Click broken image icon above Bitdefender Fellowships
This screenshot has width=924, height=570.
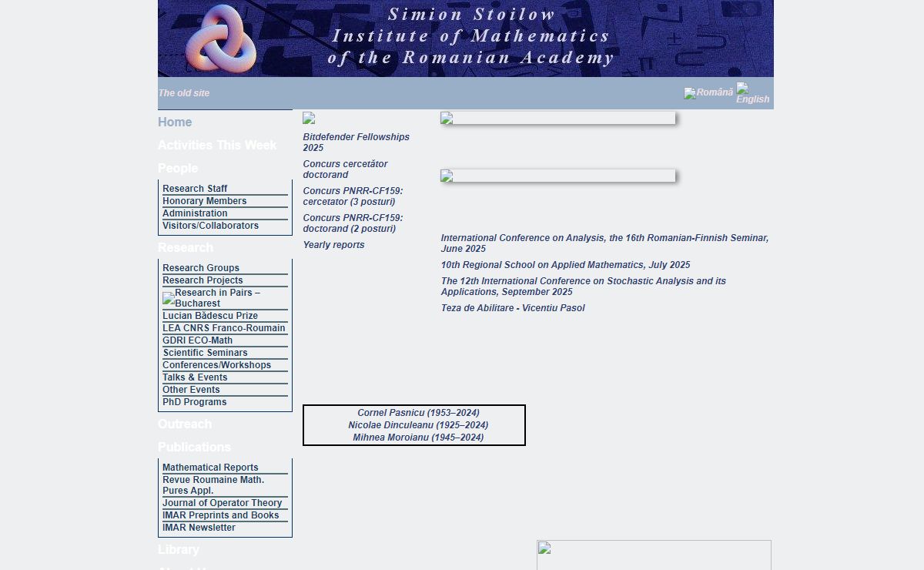[x=309, y=119]
